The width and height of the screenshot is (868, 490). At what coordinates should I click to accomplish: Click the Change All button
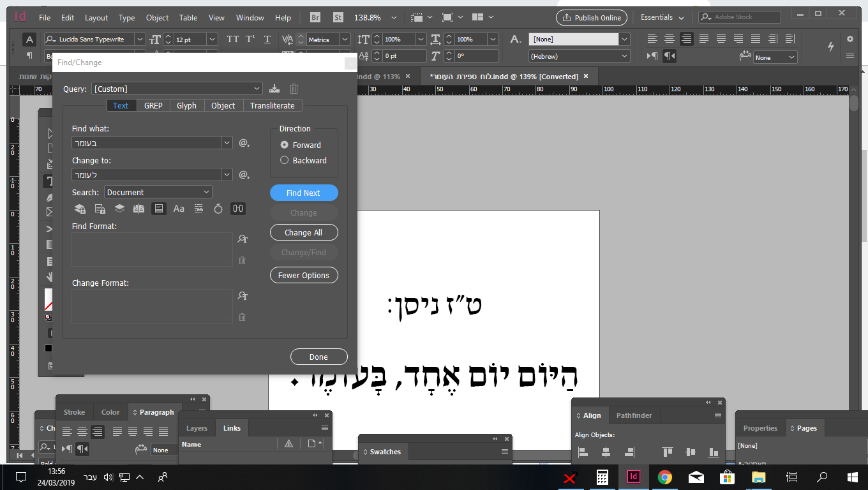[304, 232]
